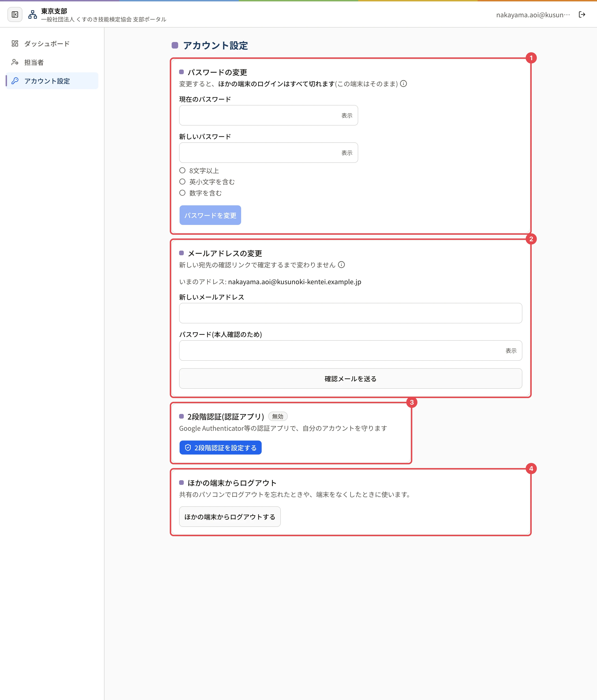Open the info icon beside the password change note

[403, 84]
